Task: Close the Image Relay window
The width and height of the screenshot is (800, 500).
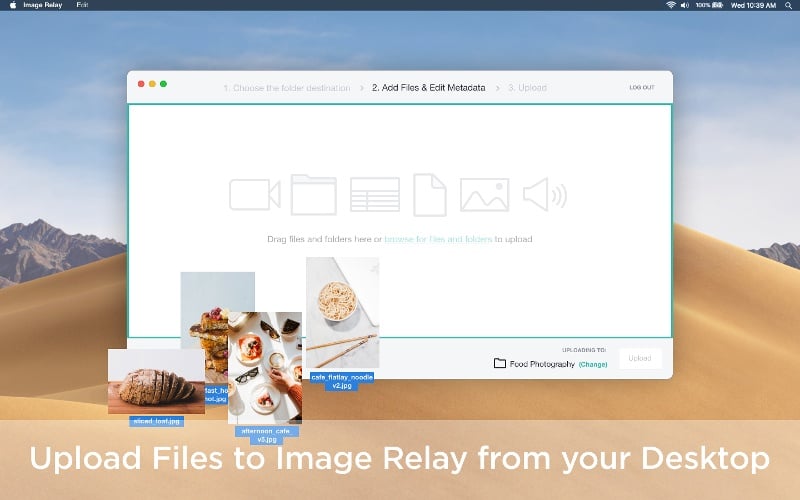Action: pyautogui.click(x=141, y=84)
